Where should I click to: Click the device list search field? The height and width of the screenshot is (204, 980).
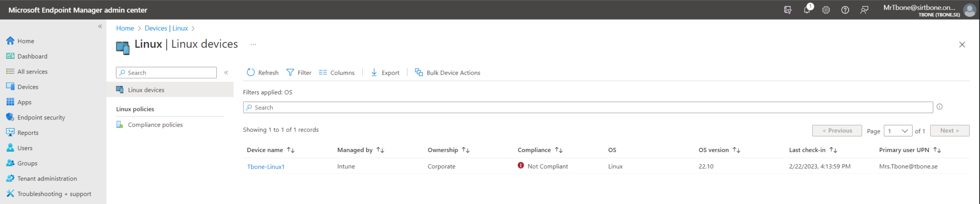coord(588,107)
